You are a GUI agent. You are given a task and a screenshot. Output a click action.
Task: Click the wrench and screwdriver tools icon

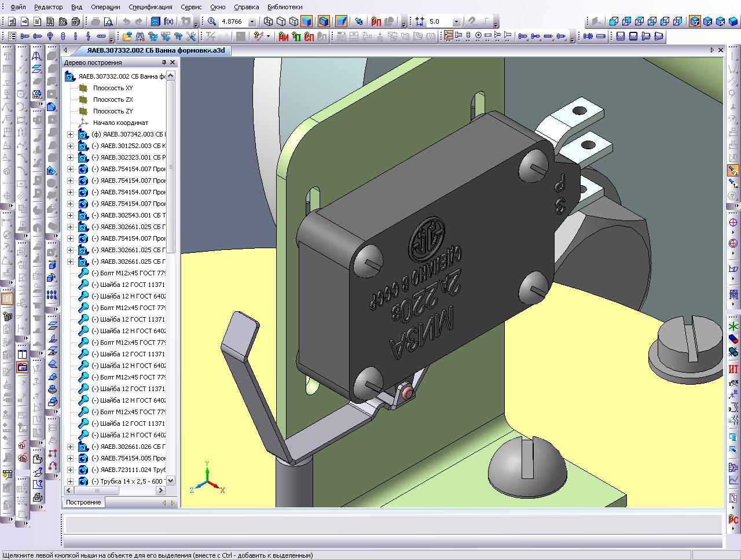click(192, 36)
